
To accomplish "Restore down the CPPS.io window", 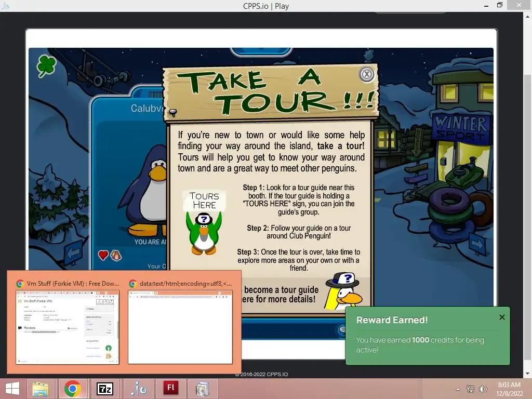I will coord(500,5).
